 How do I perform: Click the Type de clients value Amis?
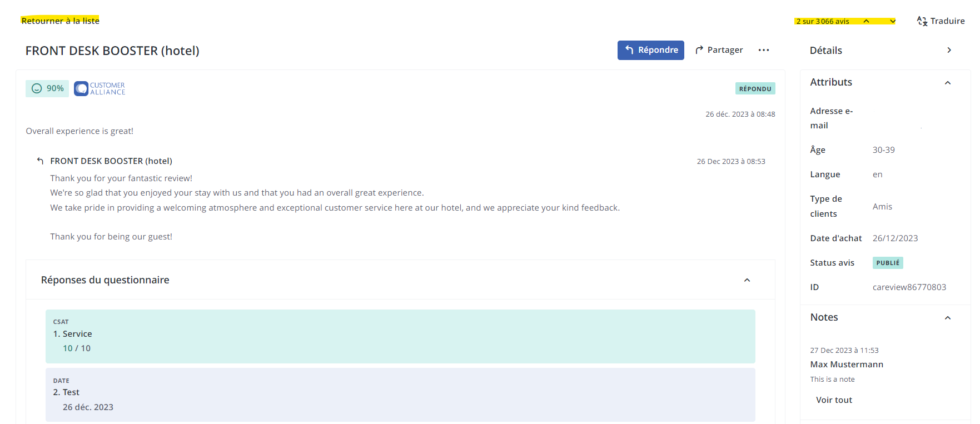click(x=882, y=207)
